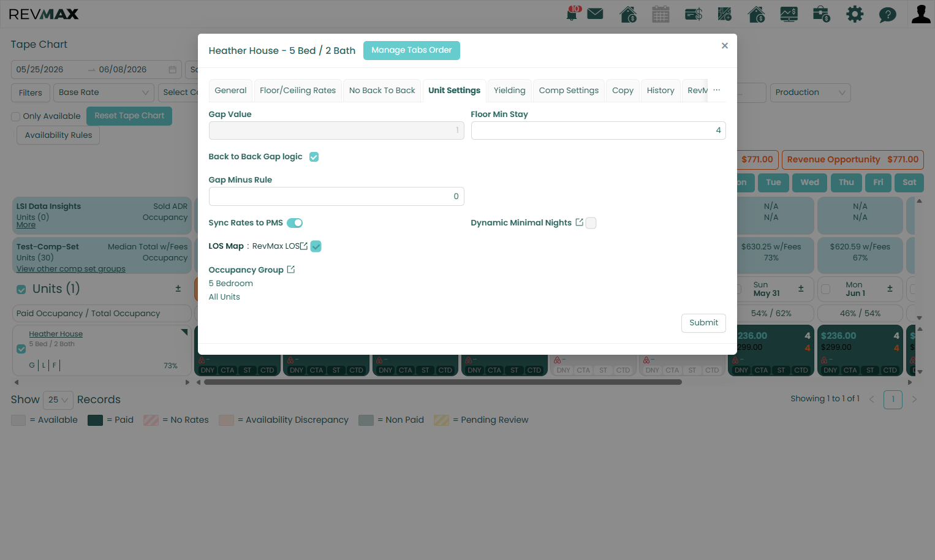Click the horizontal tape chart scrollbar
The image size is (935, 560).
(x=442, y=382)
